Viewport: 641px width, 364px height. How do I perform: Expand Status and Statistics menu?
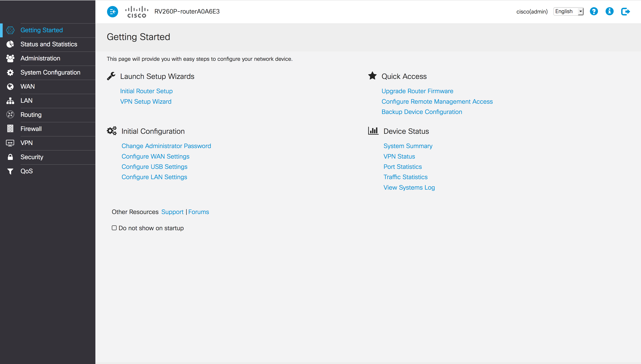[x=49, y=44]
